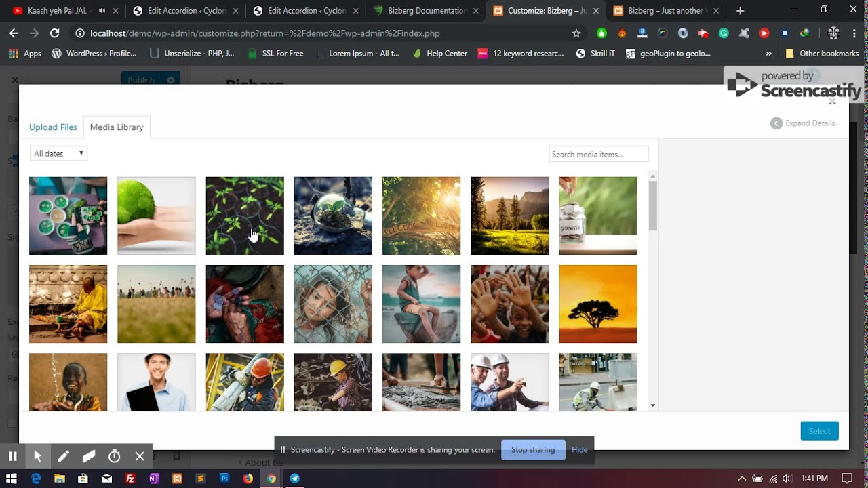
Task: Hide the screen sharing notification
Action: click(x=580, y=450)
